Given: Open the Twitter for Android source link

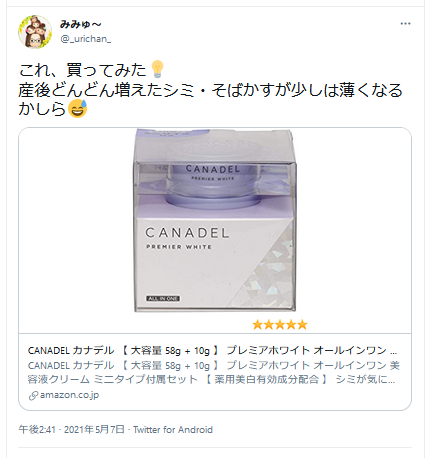Looking at the screenshot, I should pos(173,430).
